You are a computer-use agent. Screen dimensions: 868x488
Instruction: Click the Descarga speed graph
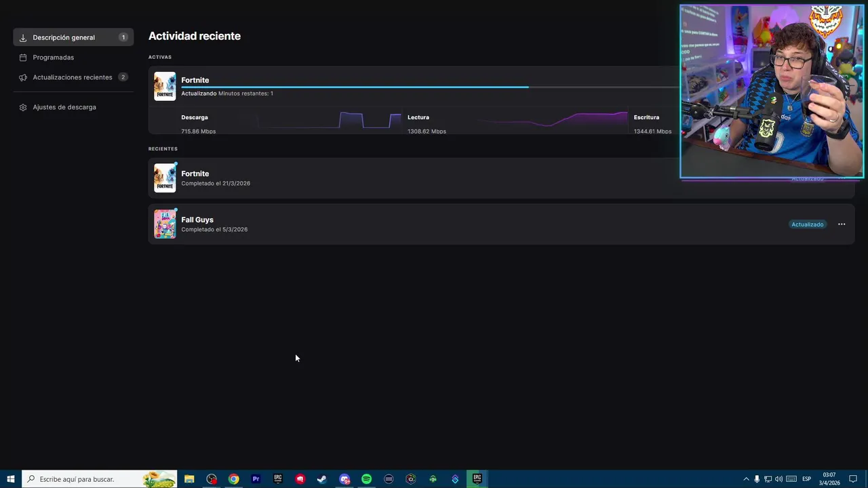(x=329, y=121)
